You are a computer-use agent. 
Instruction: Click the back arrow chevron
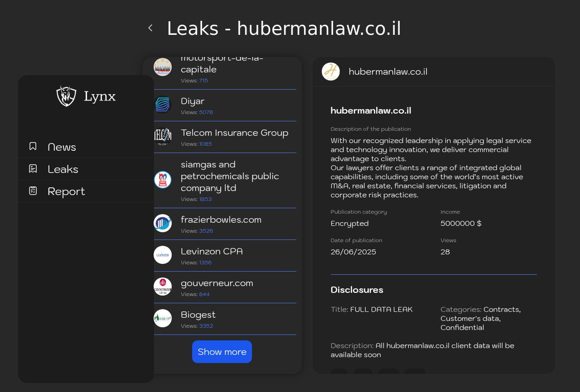click(x=150, y=28)
